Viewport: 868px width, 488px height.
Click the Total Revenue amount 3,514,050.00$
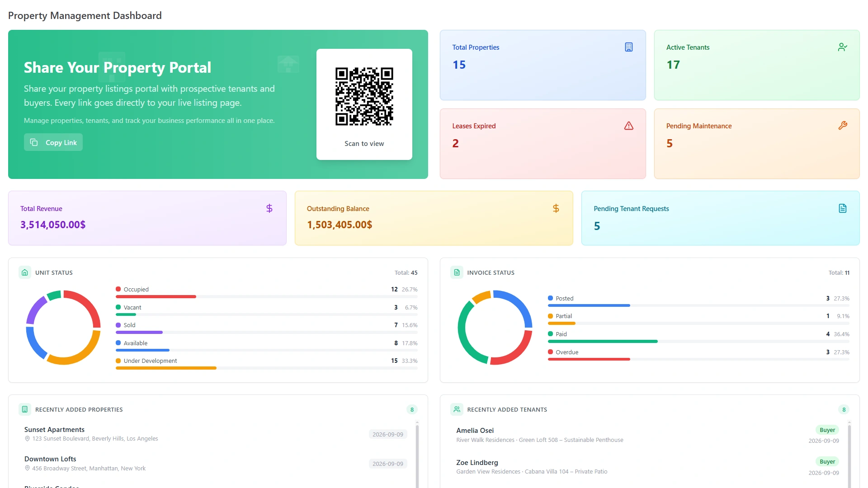(x=53, y=225)
